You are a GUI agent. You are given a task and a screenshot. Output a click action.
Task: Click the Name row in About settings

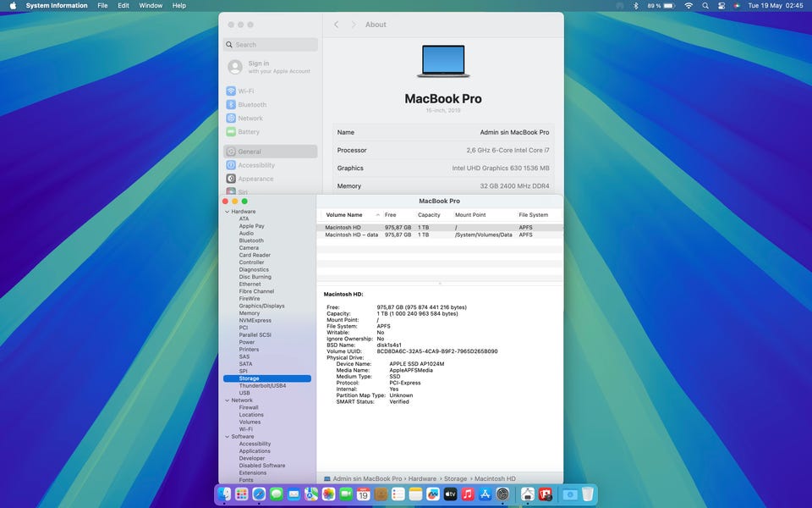point(443,132)
